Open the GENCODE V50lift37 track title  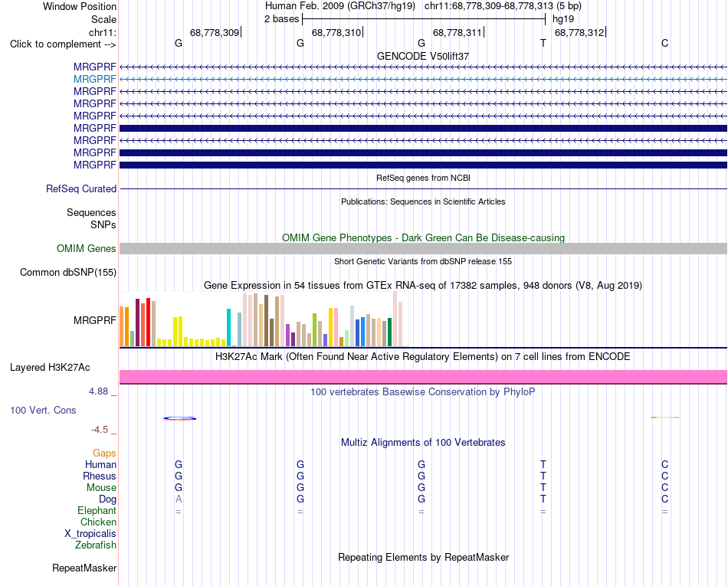[423, 56]
